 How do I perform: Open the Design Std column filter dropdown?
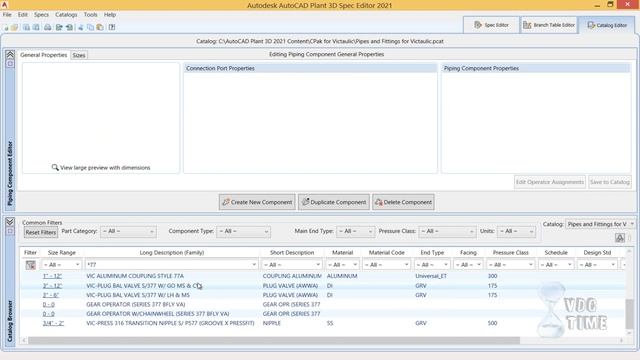pyautogui.click(x=597, y=265)
